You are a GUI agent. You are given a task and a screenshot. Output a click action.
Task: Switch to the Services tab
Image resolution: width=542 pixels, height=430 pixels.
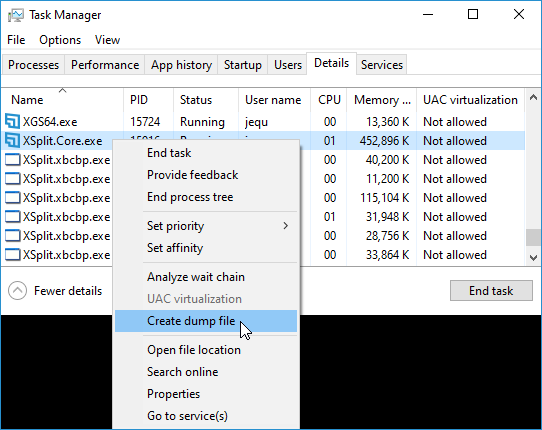tap(382, 65)
